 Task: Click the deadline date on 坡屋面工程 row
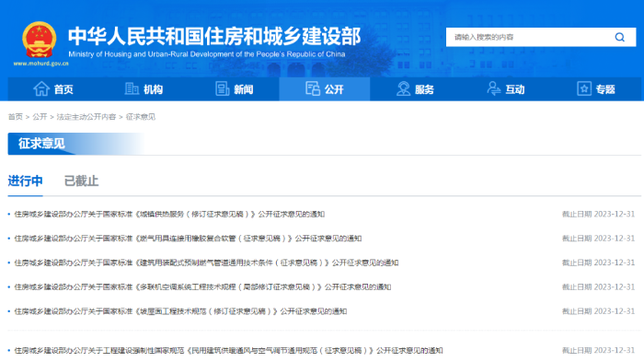(598, 311)
